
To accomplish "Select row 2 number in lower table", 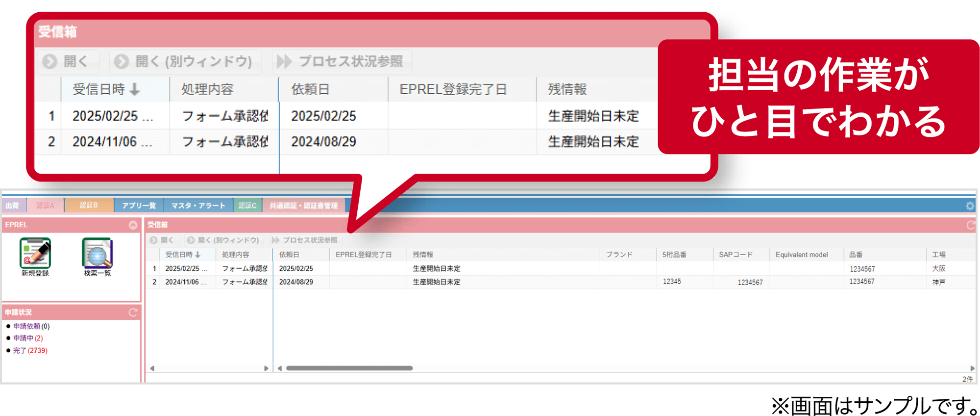I will [x=154, y=282].
